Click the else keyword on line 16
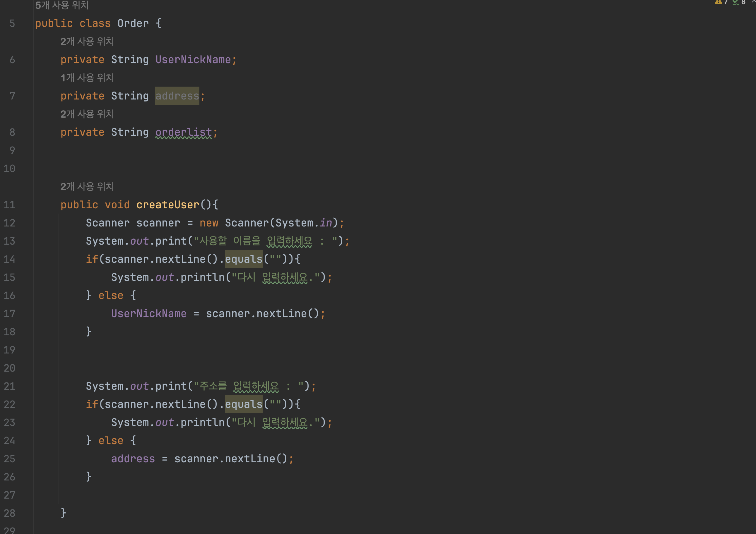Viewport: 756px width, 534px height. (111, 296)
